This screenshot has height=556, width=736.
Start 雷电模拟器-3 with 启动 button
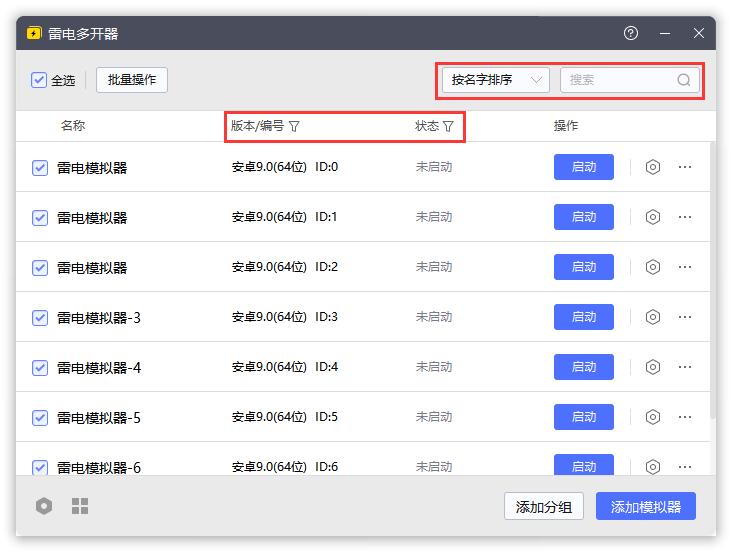coord(583,317)
